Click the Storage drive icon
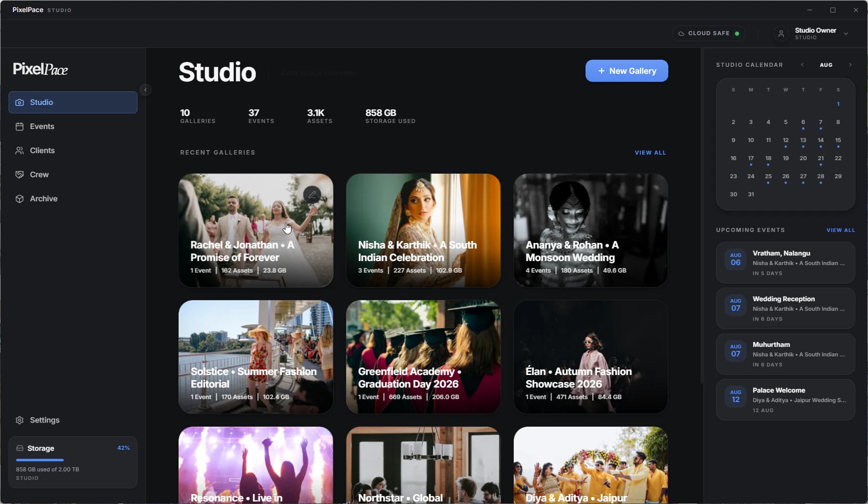Image resolution: width=868 pixels, height=504 pixels. (20, 448)
